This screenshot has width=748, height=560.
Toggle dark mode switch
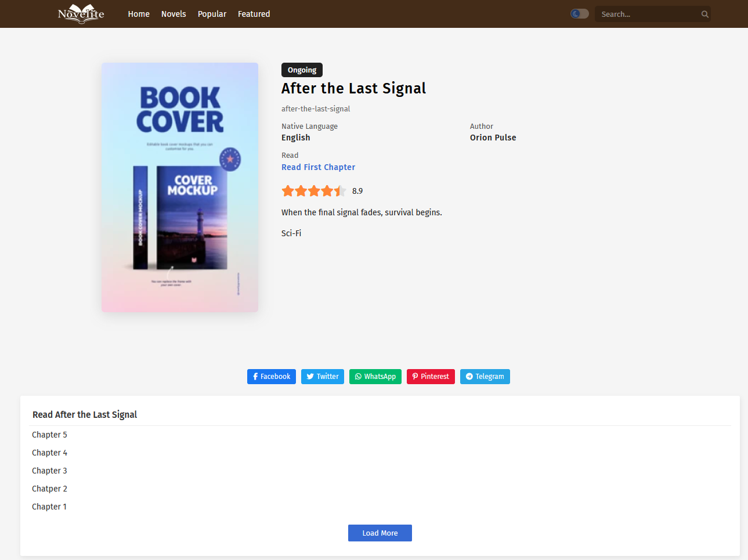point(579,14)
